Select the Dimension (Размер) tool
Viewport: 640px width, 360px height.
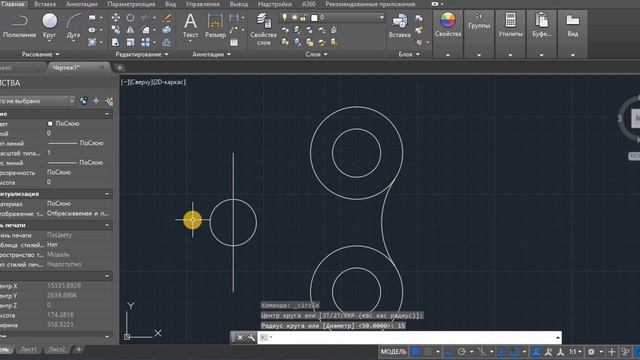pos(215,25)
